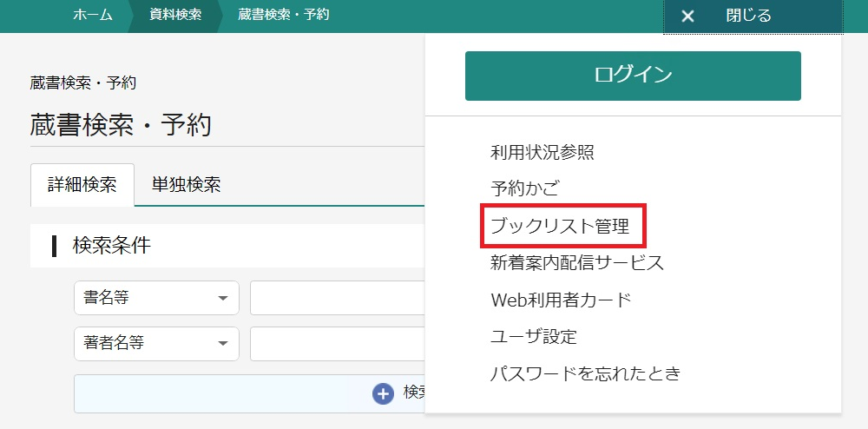The image size is (868, 429).
Task: Open ブックリスト管理 menu entry
Action: click(559, 226)
